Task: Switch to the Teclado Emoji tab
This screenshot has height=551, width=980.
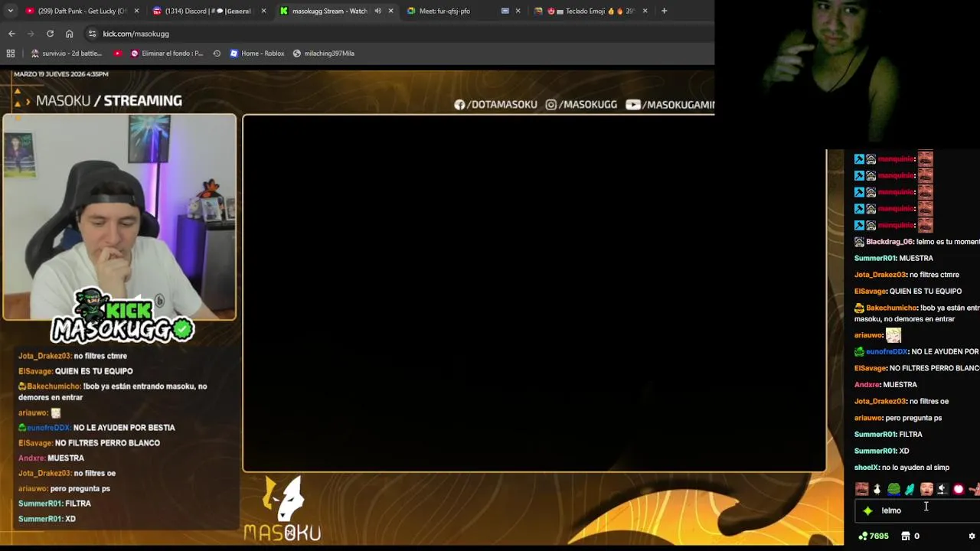Action: coord(590,11)
